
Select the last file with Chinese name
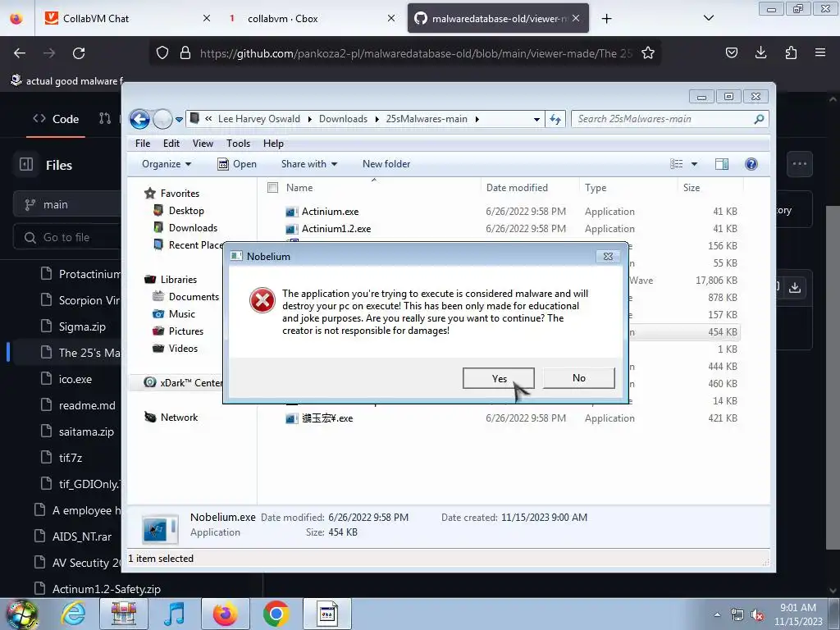click(326, 418)
